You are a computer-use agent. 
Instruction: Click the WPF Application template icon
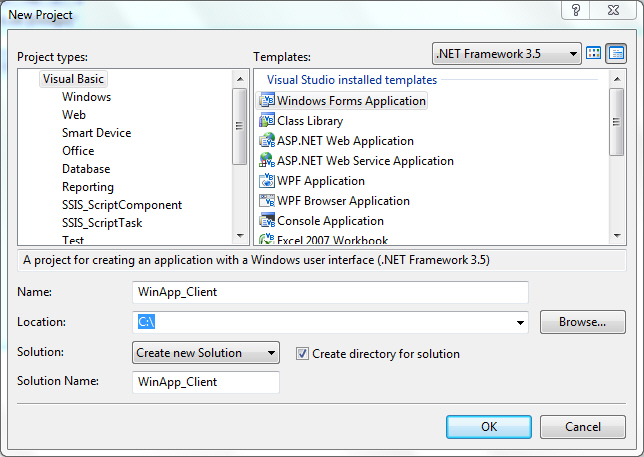point(267,180)
